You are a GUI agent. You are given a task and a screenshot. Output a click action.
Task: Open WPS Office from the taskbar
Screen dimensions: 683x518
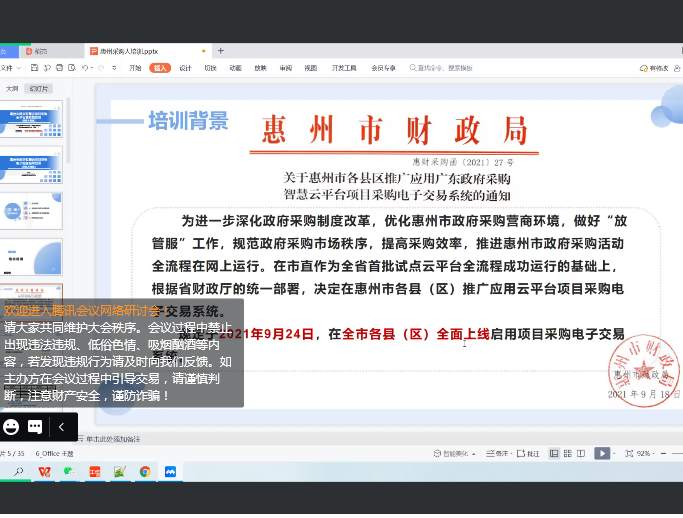44,472
